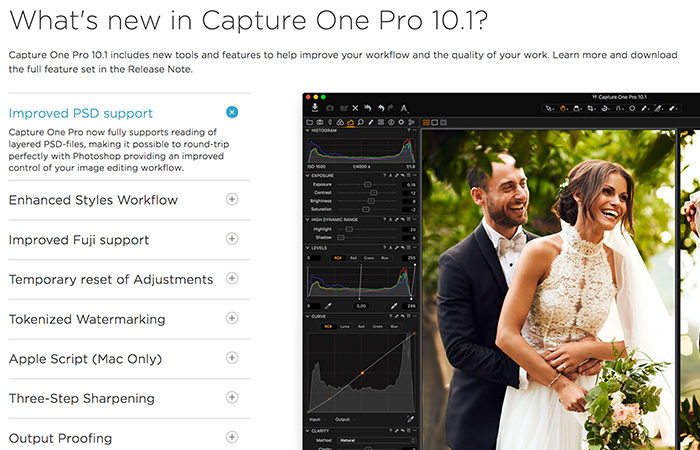Viewport: 700px width, 450px height.
Task: Select the Red channel in Levels
Action: click(x=353, y=258)
